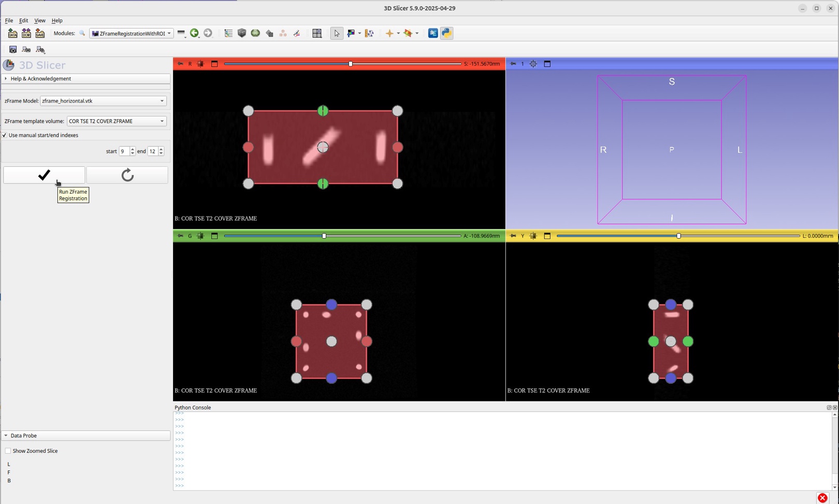Click the yellow slice view pin icon

513,236
